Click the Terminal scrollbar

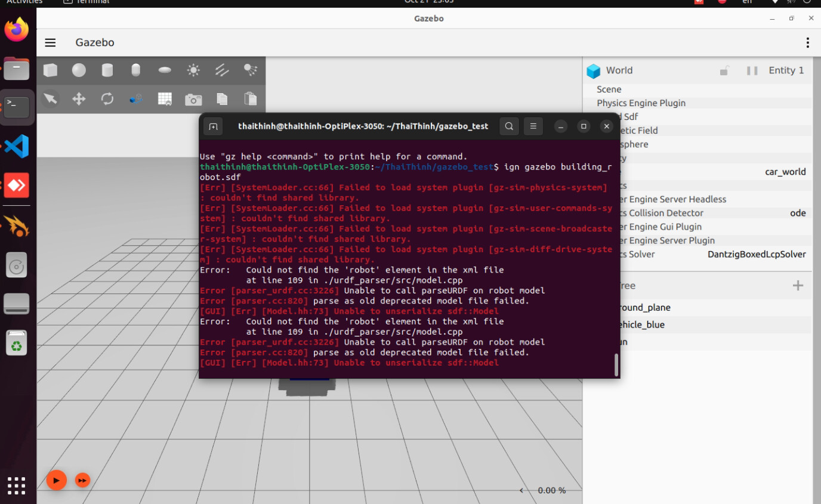click(x=616, y=364)
